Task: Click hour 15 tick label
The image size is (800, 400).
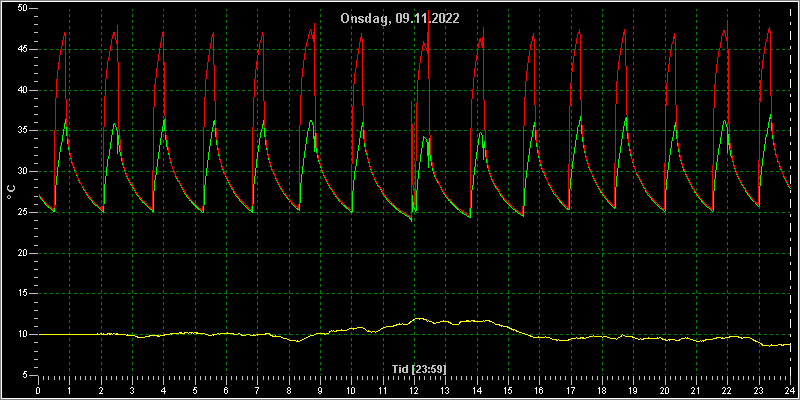Action: click(x=508, y=390)
